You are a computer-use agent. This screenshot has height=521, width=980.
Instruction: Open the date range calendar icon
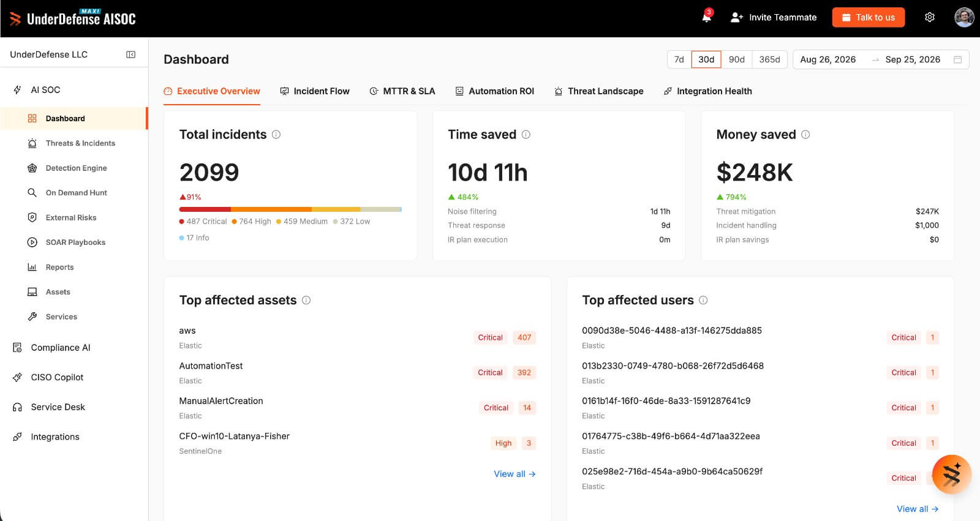[x=958, y=59]
